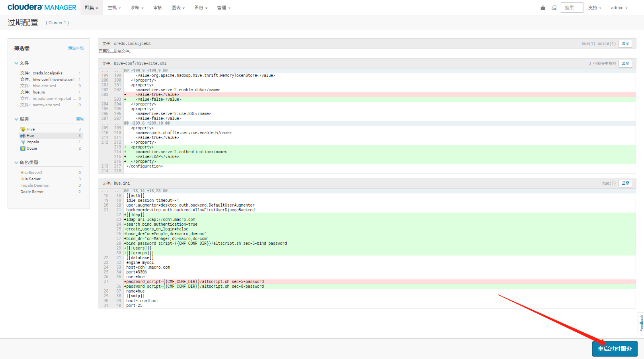Open the 诊断 dropdown menu
This screenshot has width=644, height=359.
click(137, 8)
